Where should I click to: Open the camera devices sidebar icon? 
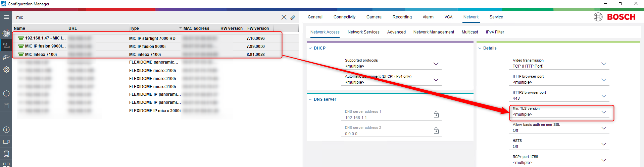pyautogui.click(x=6, y=57)
